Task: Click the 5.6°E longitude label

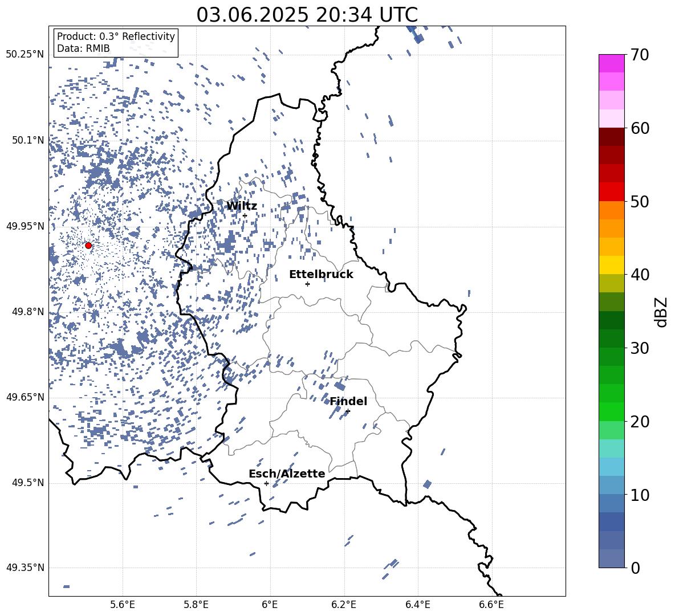Action: [123, 605]
